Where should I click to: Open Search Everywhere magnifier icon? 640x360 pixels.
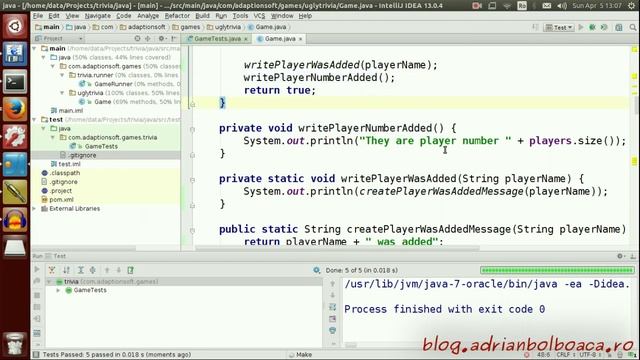pyautogui.click(x=633, y=27)
